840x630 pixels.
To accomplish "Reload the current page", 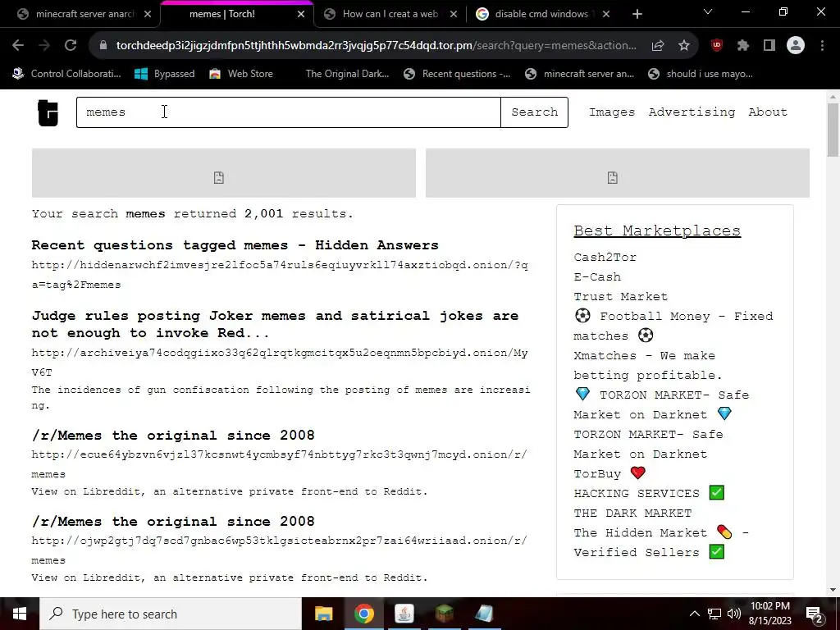I will (71, 46).
